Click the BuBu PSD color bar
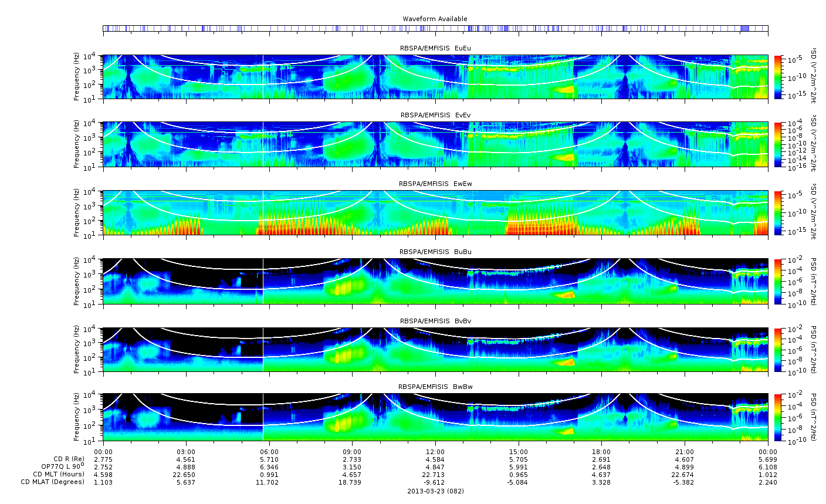The width and height of the screenshot is (826, 504). pos(778,280)
